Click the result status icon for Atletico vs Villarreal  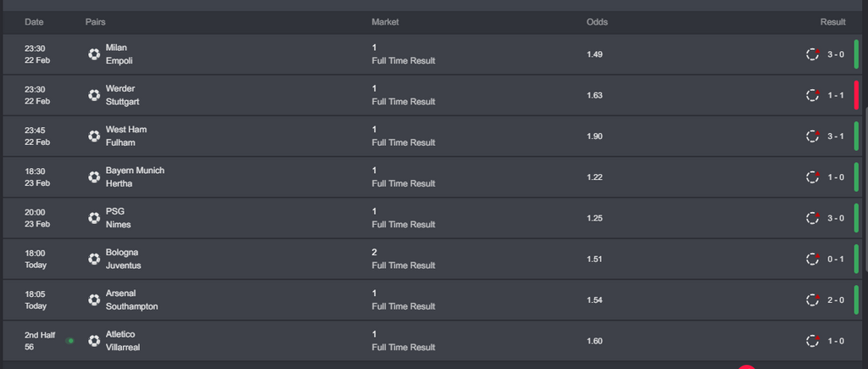click(x=812, y=341)
